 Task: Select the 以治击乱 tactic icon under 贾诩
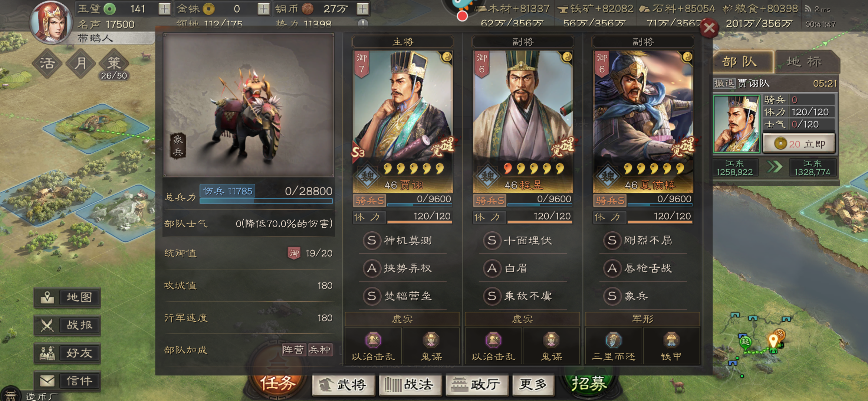[373, 340]
